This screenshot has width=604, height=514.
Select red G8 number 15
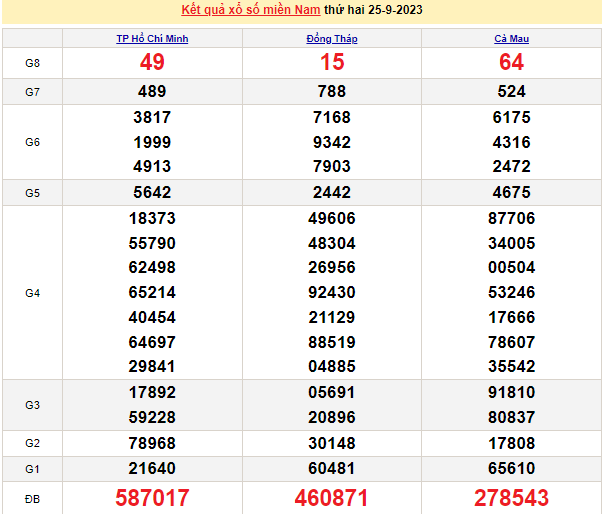point(332,62)
